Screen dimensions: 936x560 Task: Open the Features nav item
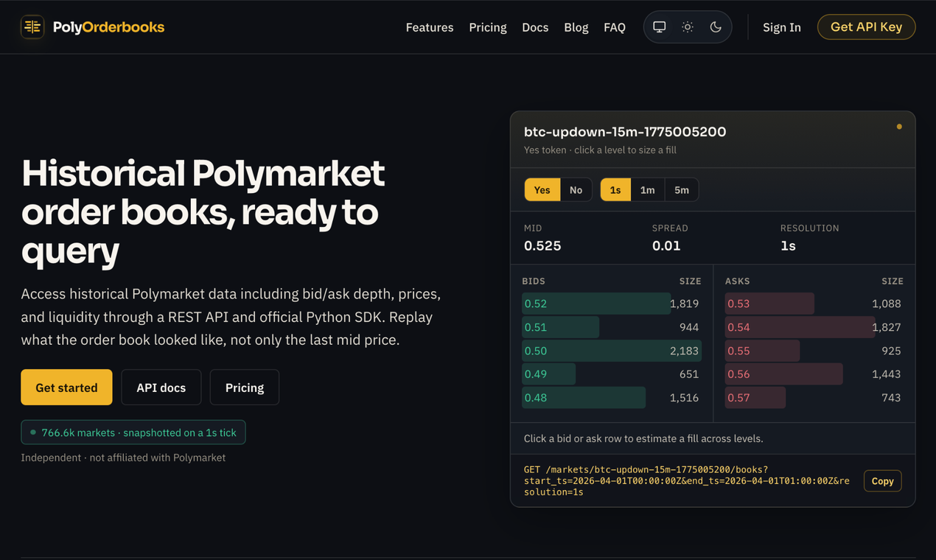430,27
